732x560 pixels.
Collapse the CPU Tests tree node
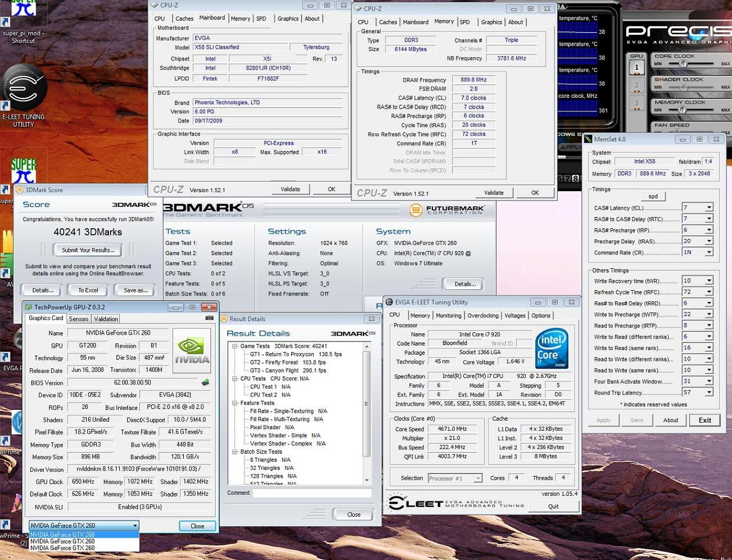pos(234,378)
